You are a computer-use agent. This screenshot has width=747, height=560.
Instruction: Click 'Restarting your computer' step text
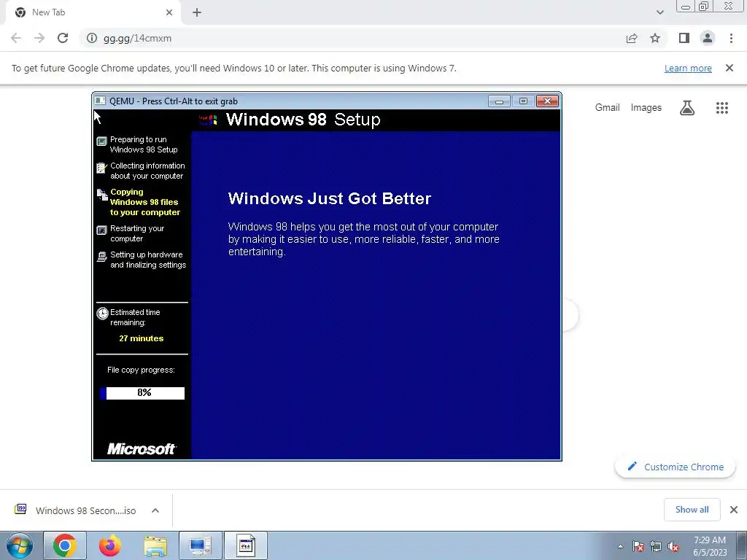137,233
